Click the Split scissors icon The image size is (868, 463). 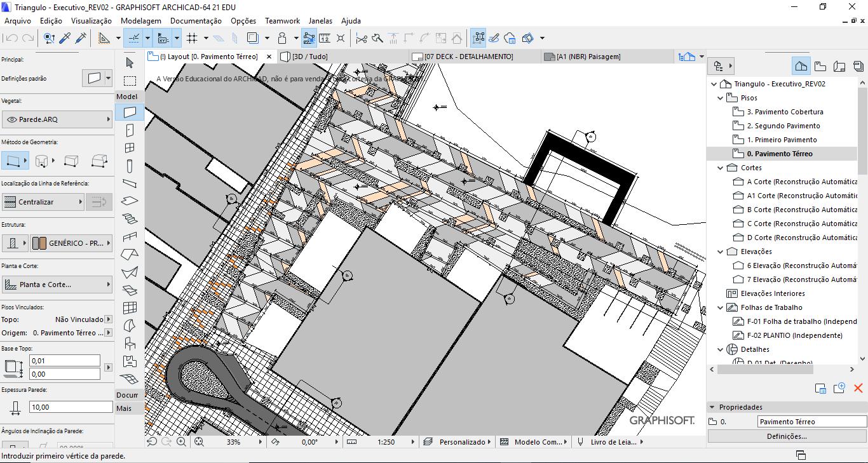(362, 38)
